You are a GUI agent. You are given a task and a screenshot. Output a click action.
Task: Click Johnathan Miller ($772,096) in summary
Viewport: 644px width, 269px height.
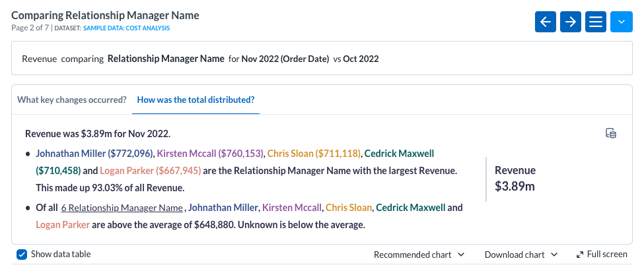click(94, 154)
